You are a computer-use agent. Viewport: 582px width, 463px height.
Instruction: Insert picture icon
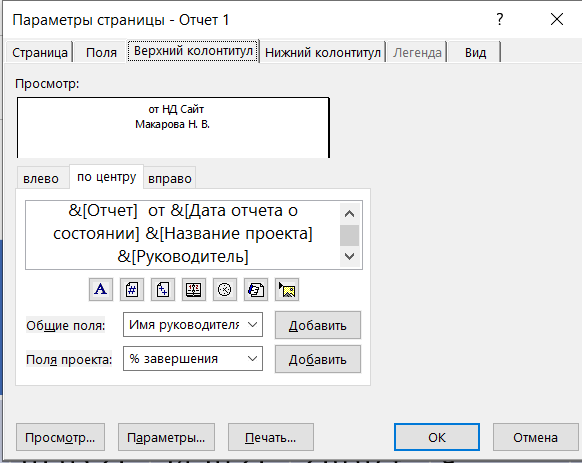coord(287,289)
